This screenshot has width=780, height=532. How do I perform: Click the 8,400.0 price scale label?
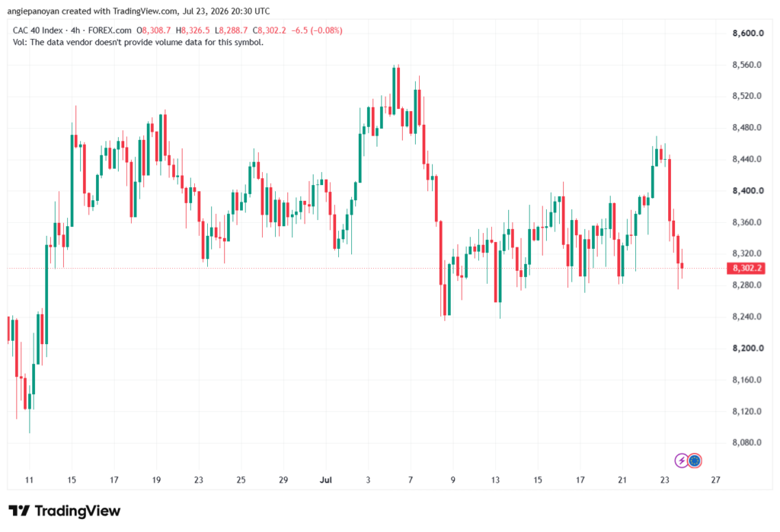pyautogui.click(x=748, y=191)
